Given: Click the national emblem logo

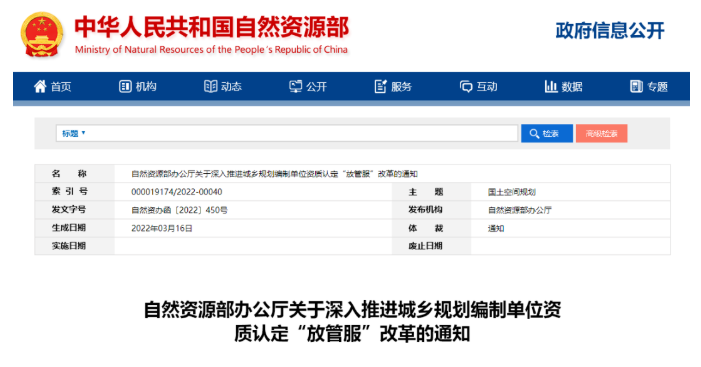Looking at the screenshot, I should click(x=41, y=34).
